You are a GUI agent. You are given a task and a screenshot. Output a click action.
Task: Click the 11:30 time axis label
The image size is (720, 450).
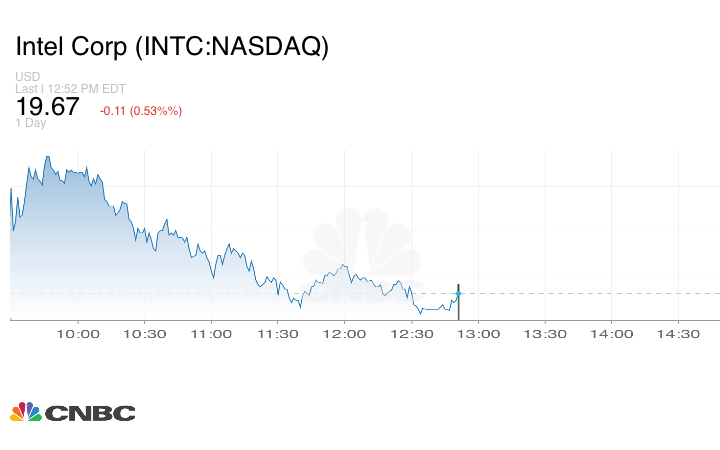pos(278,334)
